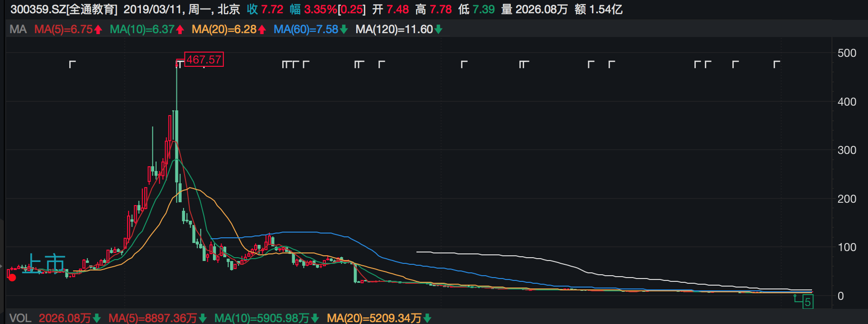The width and height of the screenshot is (868, 324).
Task: Click the 上市 listing marker label
Action: coord(46,263)
